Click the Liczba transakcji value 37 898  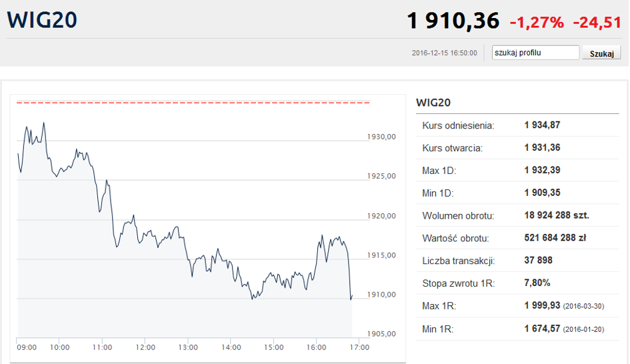[x=538, y=261]
